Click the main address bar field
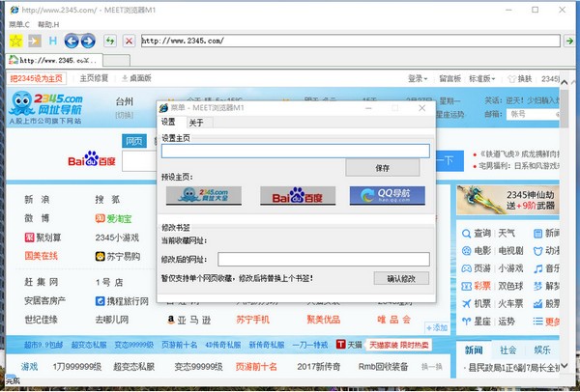The image size is (580, 392). click(x=350, y=41)
